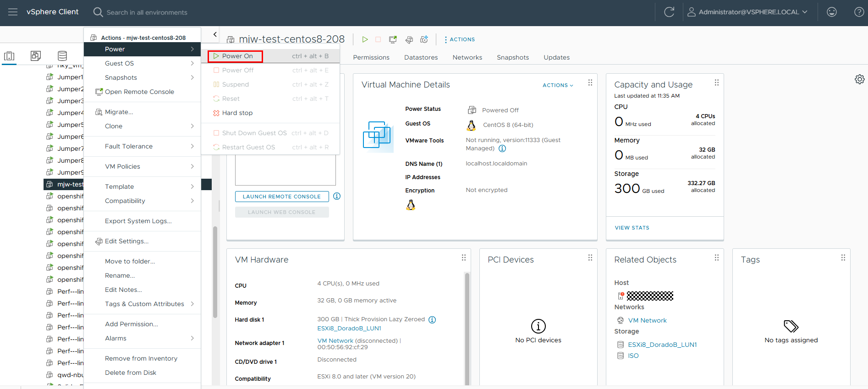Click the info icon beside Launch Remote Console
Viewport: 868px width, 389px height.
[x=337, y=196]
